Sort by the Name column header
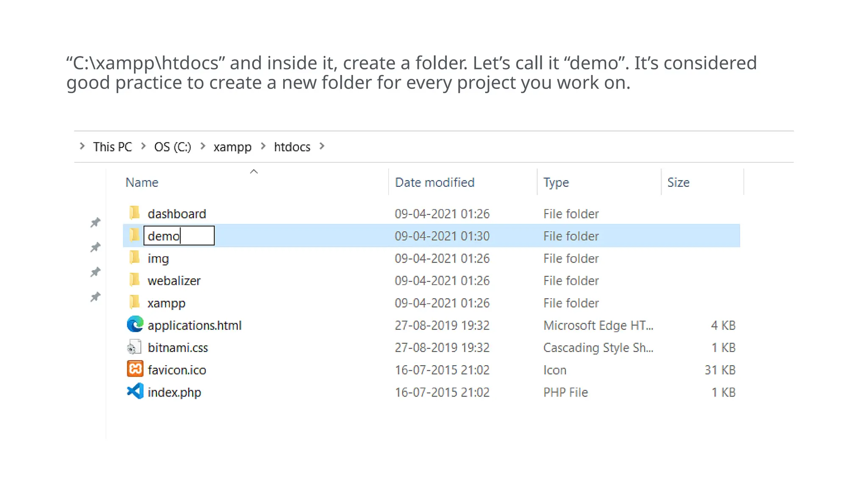The height and width of the screenshot is (488, 868). 142,183
